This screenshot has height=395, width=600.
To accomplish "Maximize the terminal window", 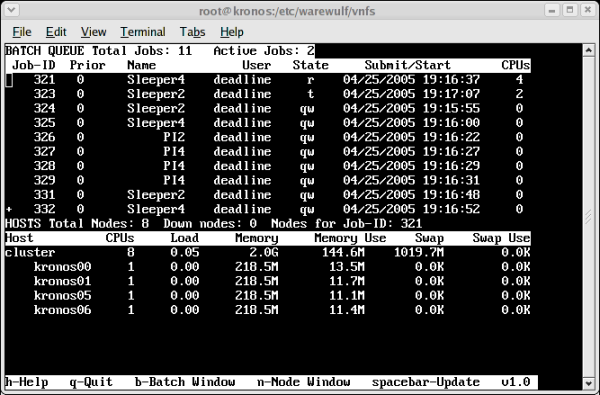I will point(570,10).
